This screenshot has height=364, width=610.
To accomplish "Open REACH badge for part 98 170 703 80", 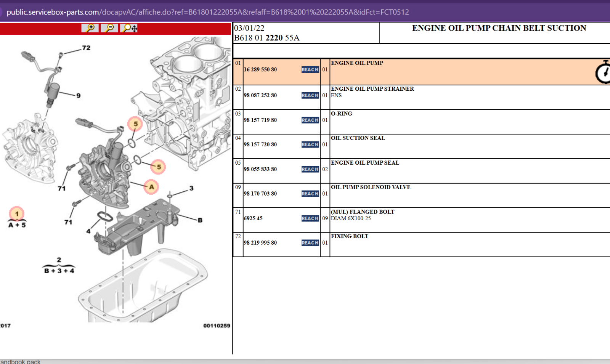I will tap(310, 194).
